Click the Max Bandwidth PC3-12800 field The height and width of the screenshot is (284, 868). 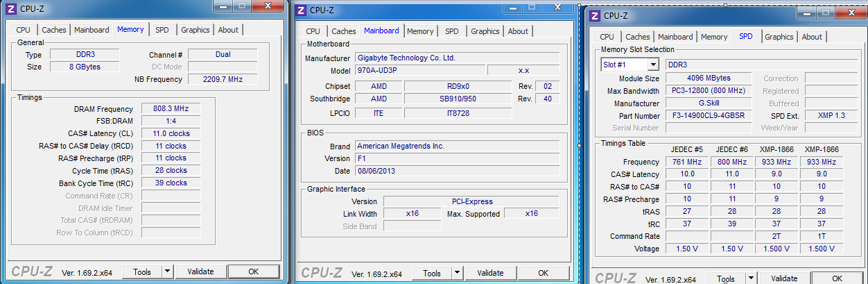pos(709,91)
